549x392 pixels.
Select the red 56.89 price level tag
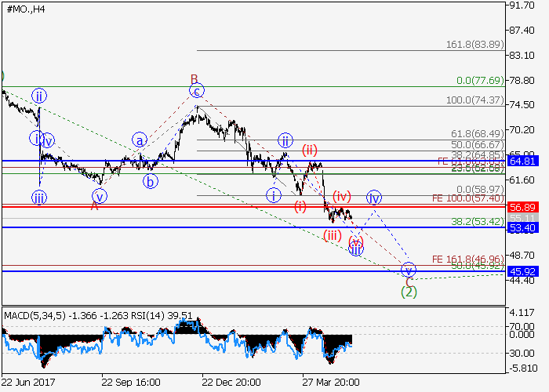point(522,207)
